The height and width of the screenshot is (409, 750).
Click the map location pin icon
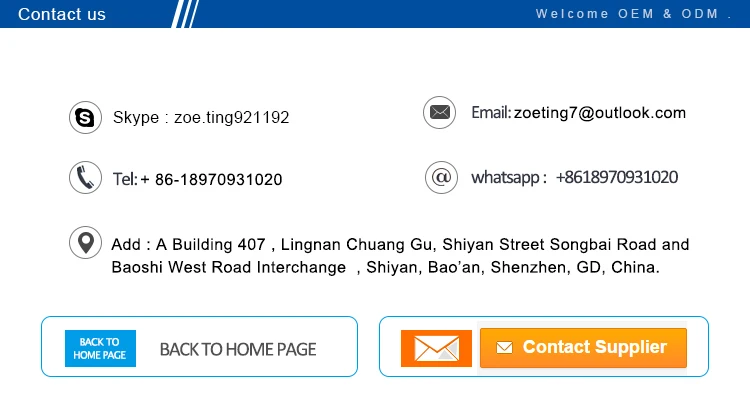[x=85, y=243]
